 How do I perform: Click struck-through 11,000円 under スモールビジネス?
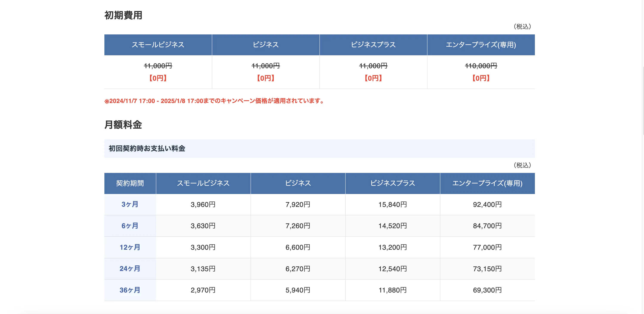158,66
